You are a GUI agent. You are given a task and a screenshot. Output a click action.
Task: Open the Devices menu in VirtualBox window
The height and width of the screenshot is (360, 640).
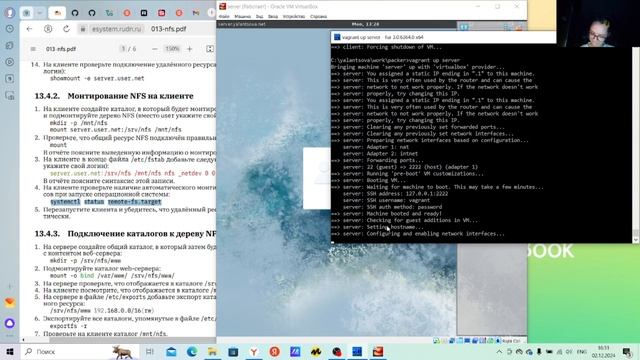coord(294,17)
